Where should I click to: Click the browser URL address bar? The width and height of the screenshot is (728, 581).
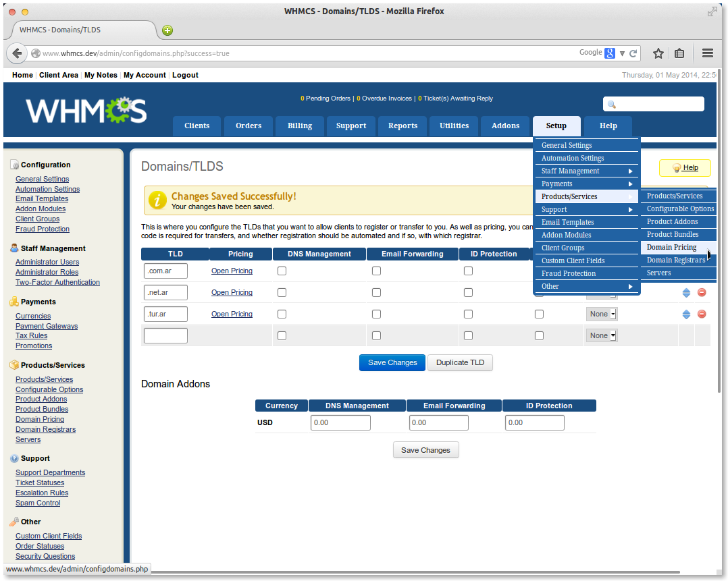click(307, 53)
